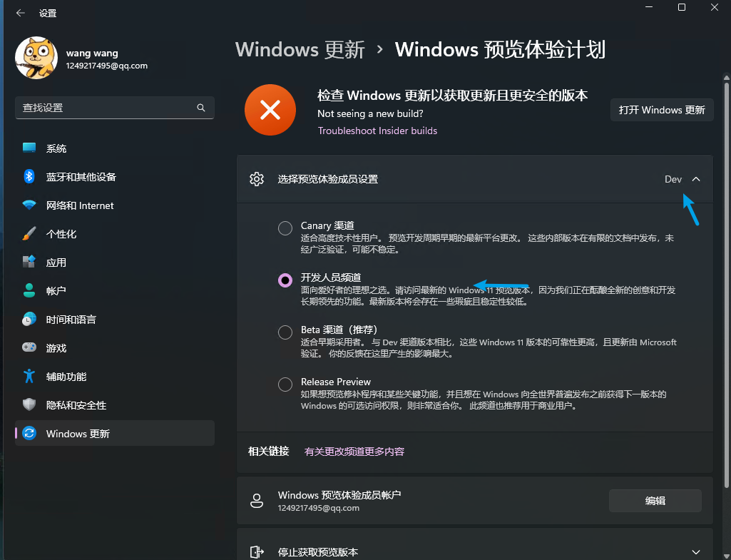Image resolution: width=731 pixels, height=560 pixels.
Task: Click the Dev value label in the settings header
Action: (673, 179)
